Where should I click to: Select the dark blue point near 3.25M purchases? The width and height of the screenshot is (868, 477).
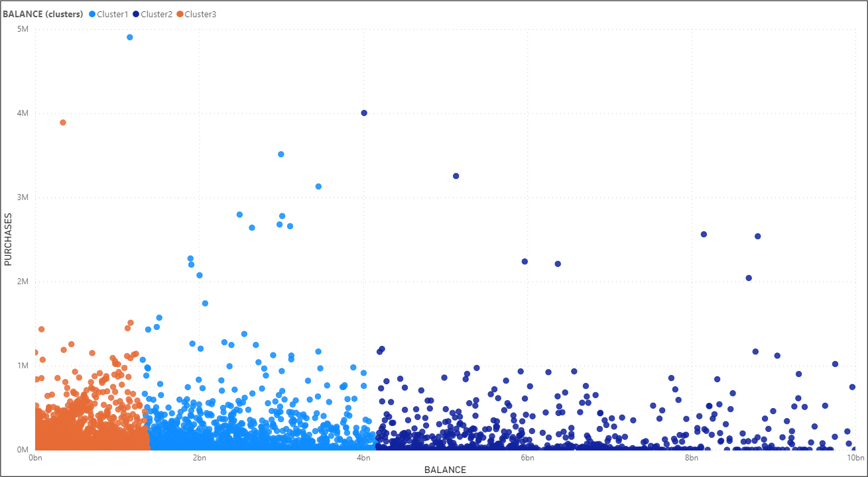[456, 176]
